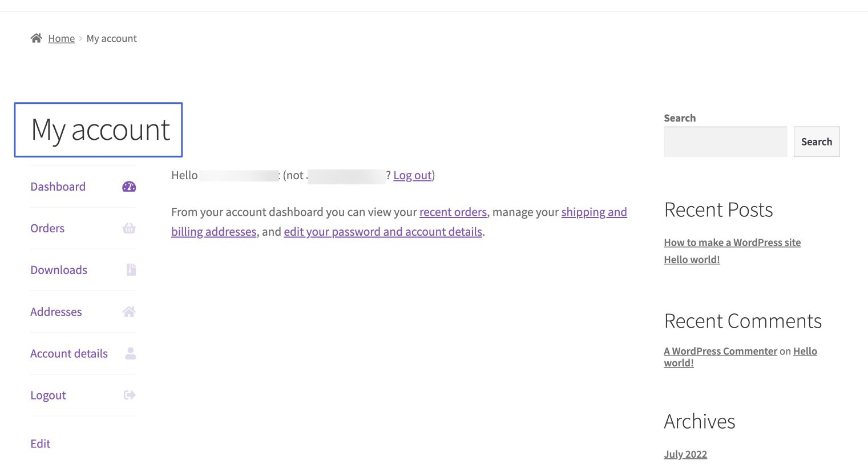Screen dimensions: 868x476
Task: Open edit your password and account details
Action: (383, 231)
